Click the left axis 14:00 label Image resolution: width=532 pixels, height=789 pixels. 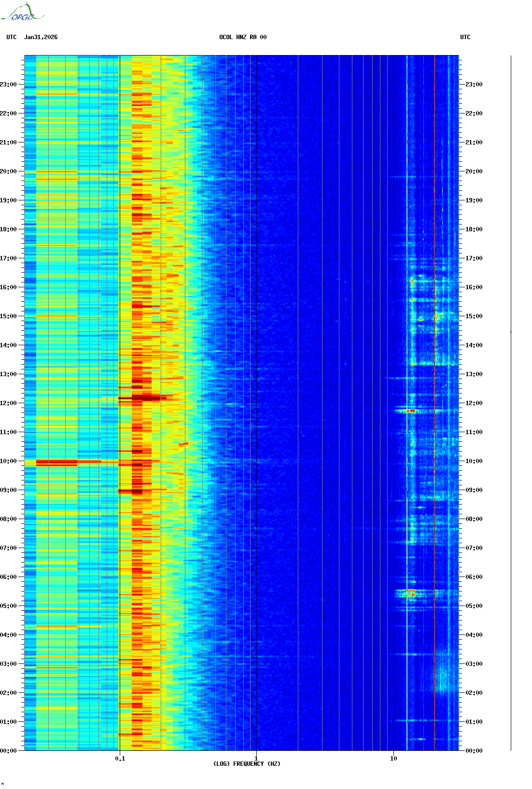(x=8, y=345)
